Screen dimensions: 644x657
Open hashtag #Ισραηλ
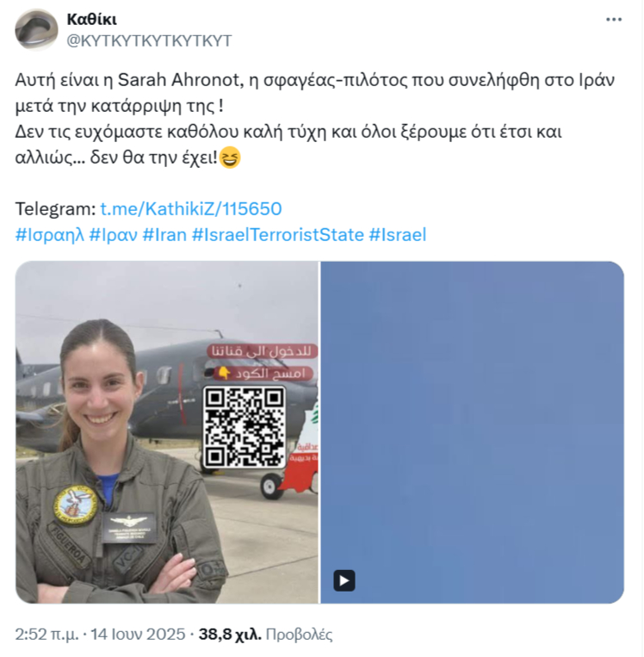tap(50, 234)
